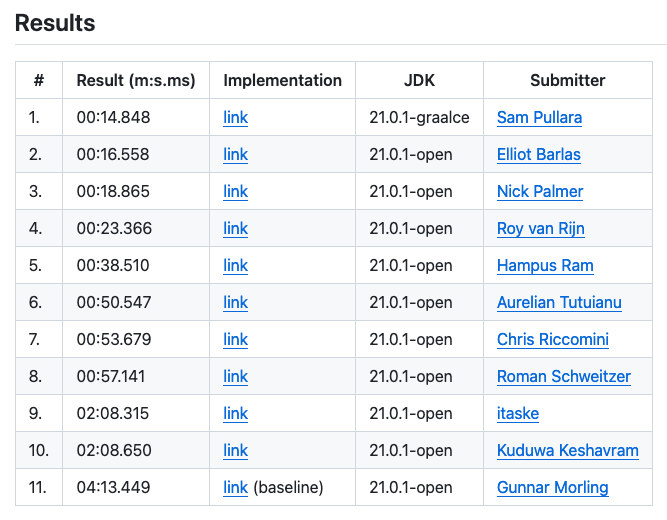667x520 pixels.
Task: Select the result time 00:23.366
Action: click(114, 229)
